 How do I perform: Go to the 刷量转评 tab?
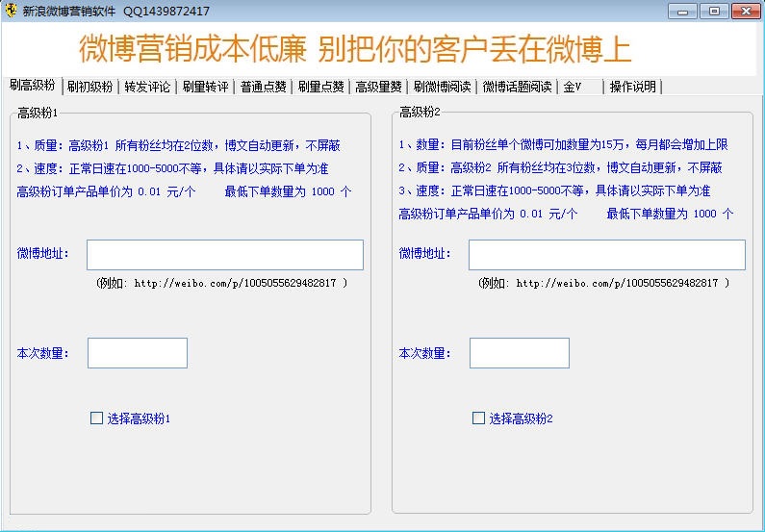tap(205, 87)
